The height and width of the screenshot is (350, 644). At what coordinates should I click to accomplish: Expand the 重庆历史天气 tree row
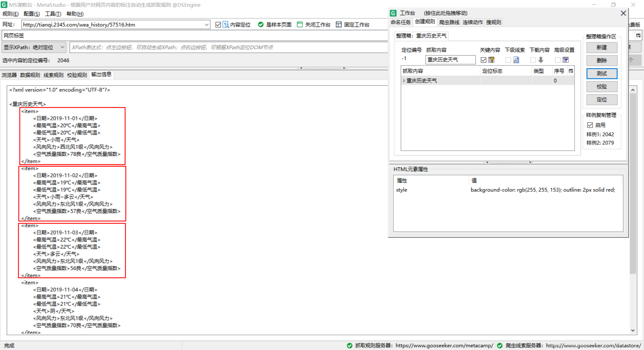[x=404, y=81]
